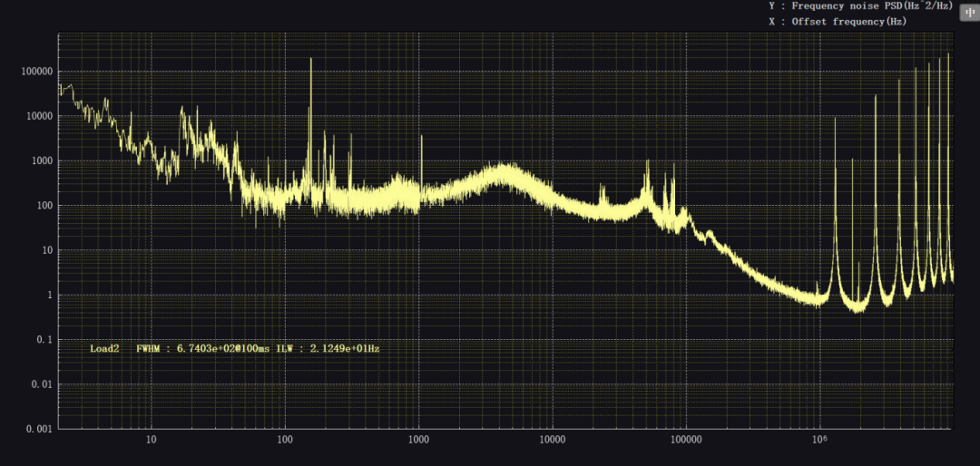Click the 100000 tick label on the X axis
The width and height of the screenshot is (980, 466).
click(685, 440)
